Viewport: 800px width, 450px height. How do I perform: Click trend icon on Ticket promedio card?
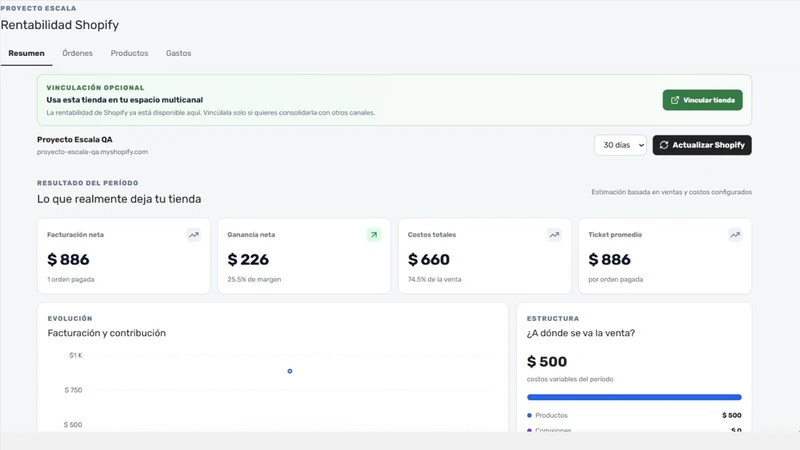(x=735, y=235)
